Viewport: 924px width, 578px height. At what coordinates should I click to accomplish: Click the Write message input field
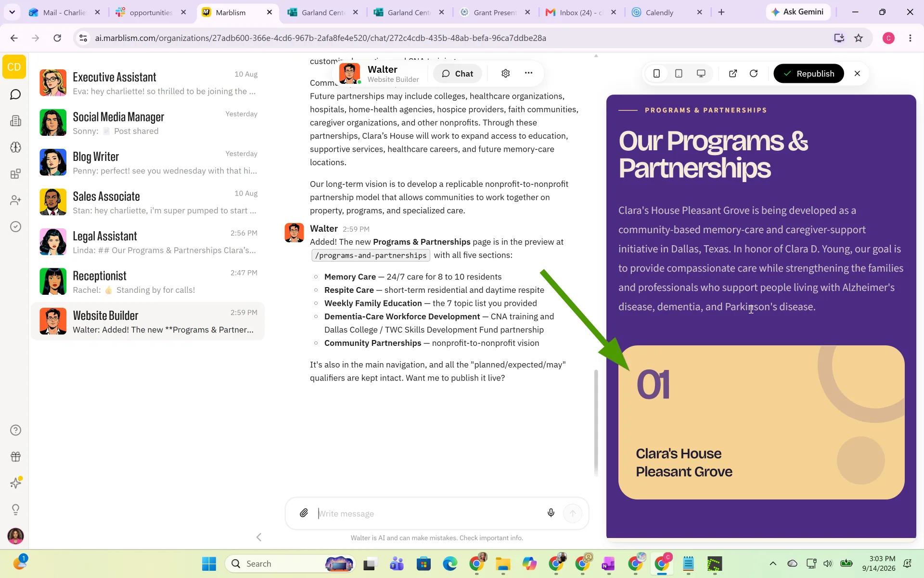tap(428, 513)
